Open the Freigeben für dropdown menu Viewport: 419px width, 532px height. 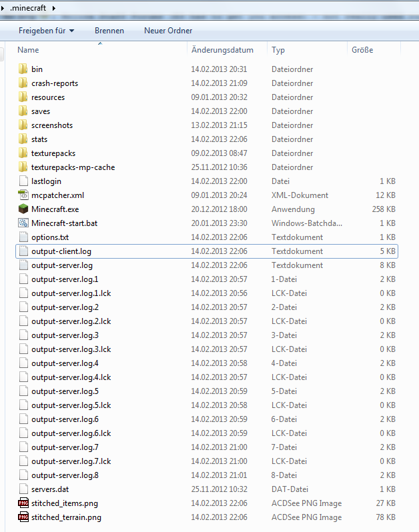point(46,31)
